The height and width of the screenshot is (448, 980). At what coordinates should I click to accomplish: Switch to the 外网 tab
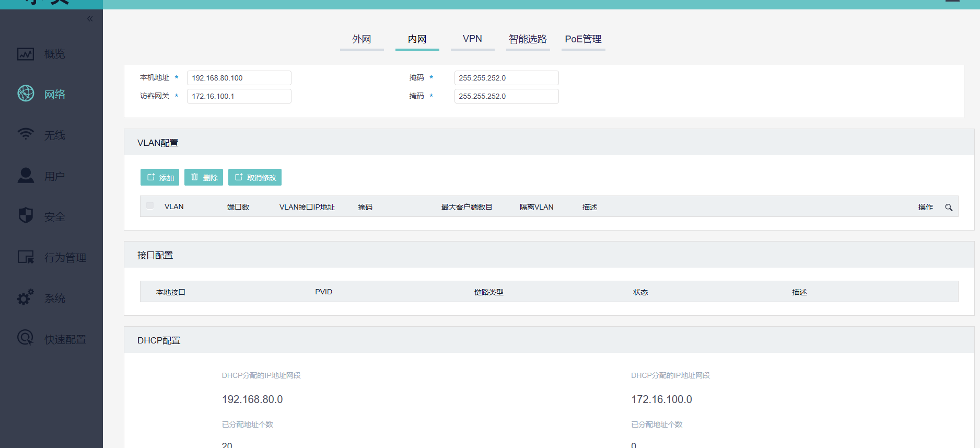click(x=361, y=39)
